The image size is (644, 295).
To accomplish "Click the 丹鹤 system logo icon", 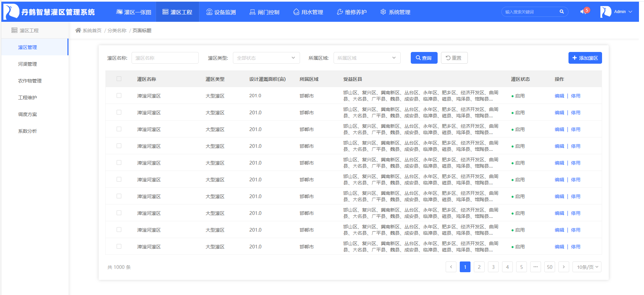I will coord(11,12).
